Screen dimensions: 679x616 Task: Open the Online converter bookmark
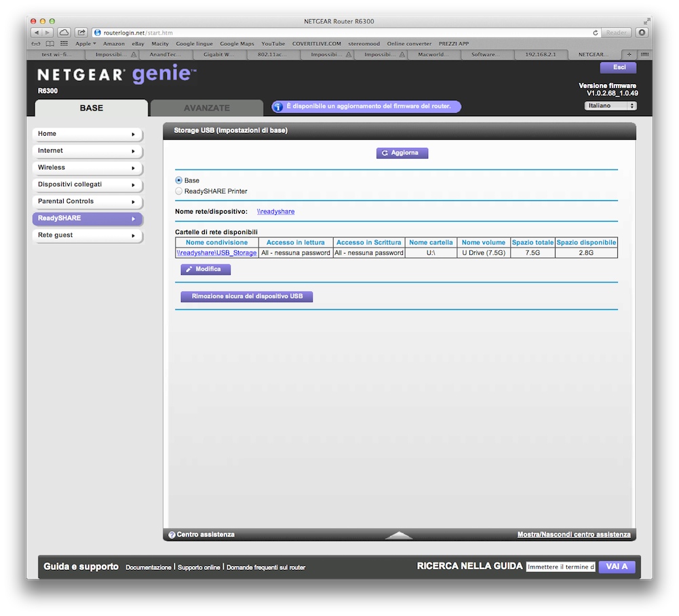[409, 43]
